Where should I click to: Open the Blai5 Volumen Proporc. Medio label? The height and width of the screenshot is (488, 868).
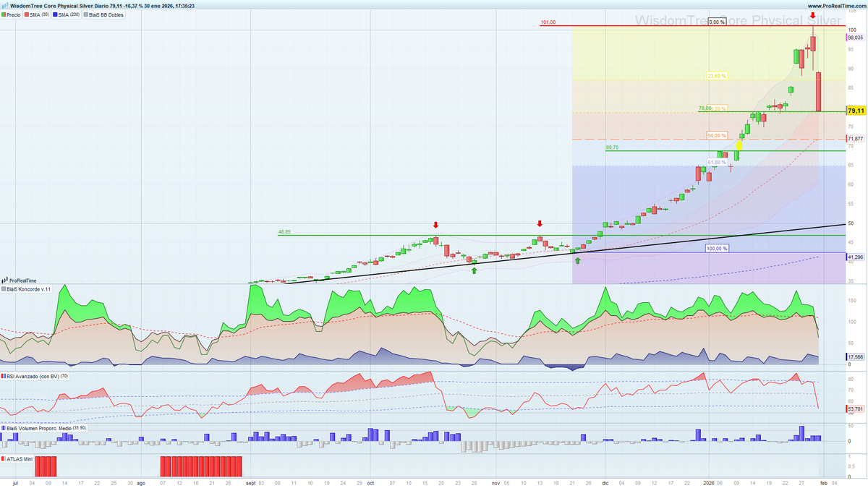[43, 428]
